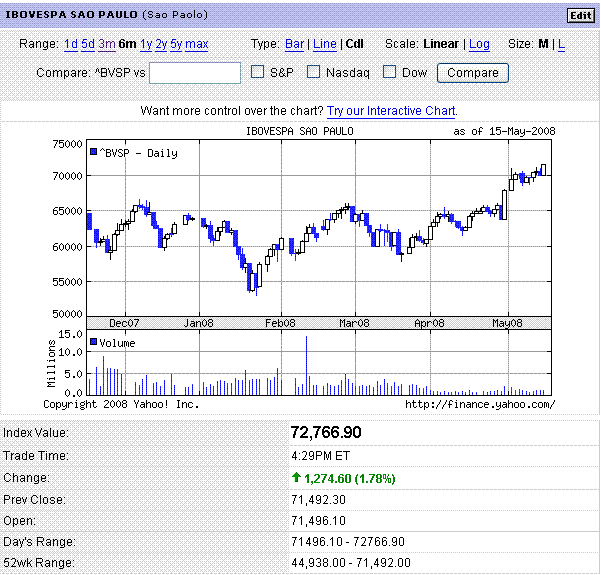The height and width of the screenshot is (575, 601).
Task: Open the Try our Interactive Chart link
Action: 392,111
